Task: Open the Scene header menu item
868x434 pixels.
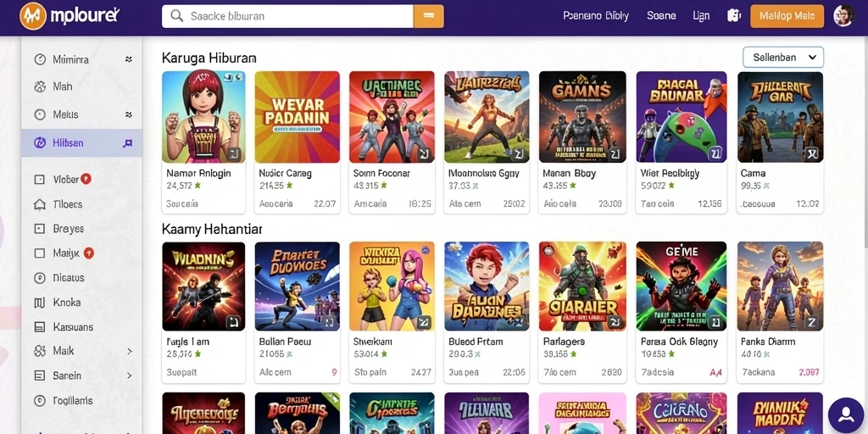Action: 661,16
